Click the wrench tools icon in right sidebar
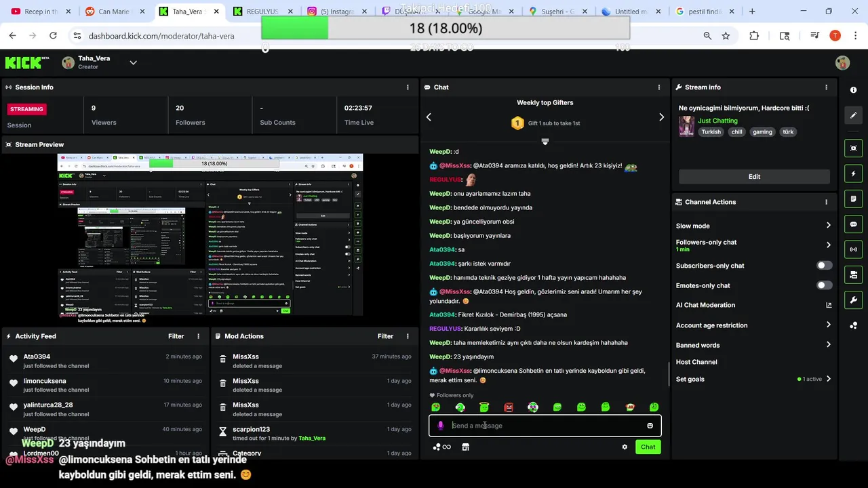 pyautogui.click(x=853, y=300)
